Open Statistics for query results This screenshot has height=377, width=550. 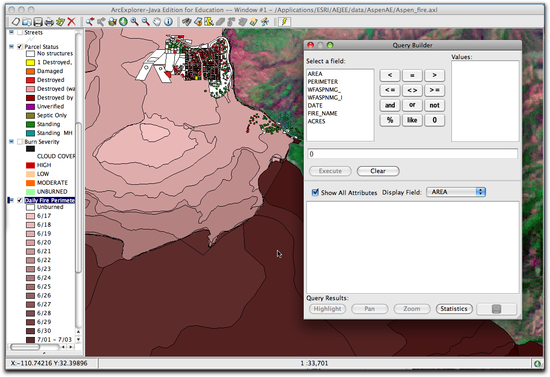tap(454, 309)
